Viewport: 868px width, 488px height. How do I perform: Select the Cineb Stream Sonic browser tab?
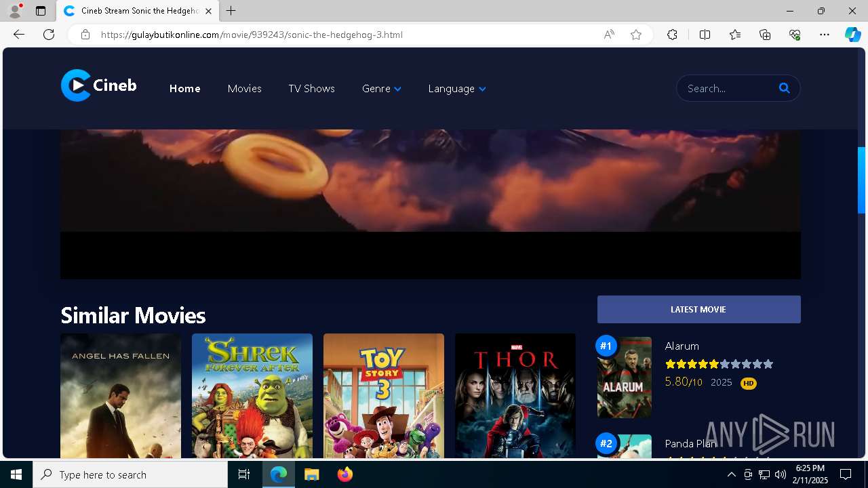click(138, 11)
